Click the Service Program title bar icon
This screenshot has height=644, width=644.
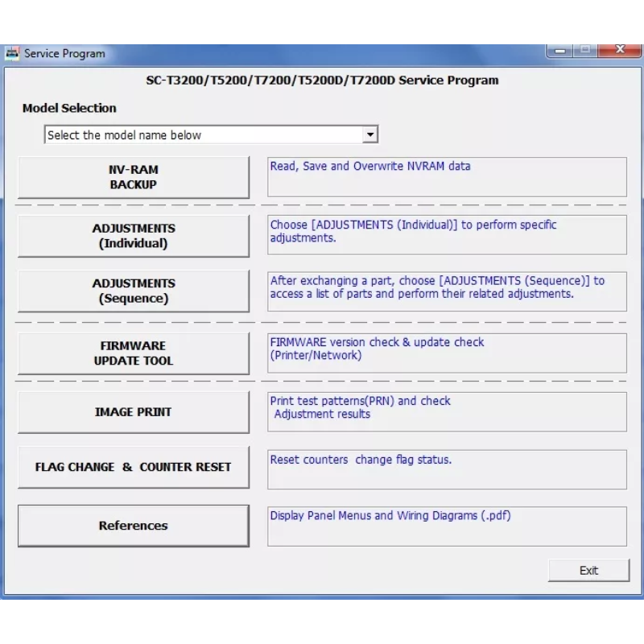pyautogui.click(x=12, y=54)
